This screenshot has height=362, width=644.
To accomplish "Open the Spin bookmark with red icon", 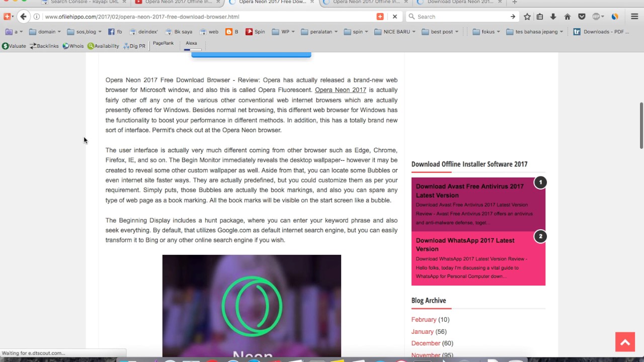I will pos(255,32).
